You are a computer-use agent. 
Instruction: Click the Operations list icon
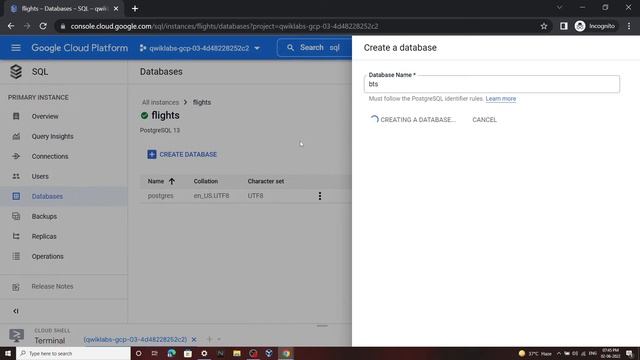(16, 256)
